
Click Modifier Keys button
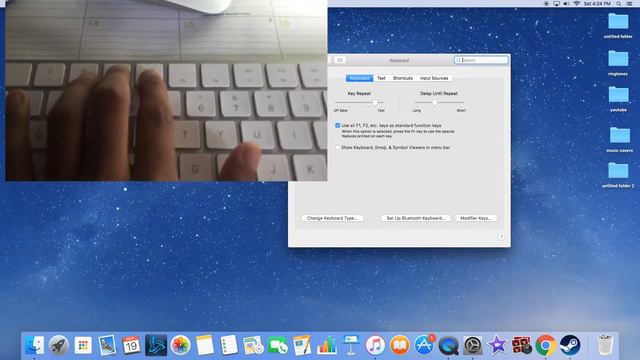(x=476, y=218)
